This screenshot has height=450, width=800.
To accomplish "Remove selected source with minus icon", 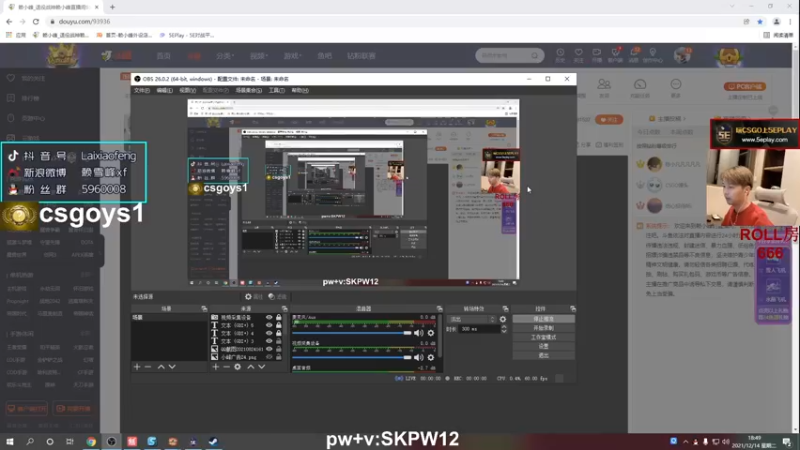I will [x=227, y=367].
